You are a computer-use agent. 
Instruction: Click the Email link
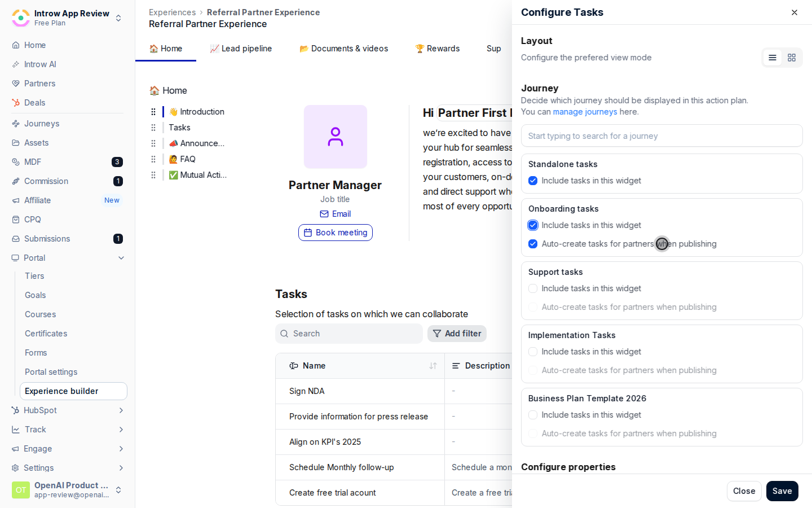[336, 214]
